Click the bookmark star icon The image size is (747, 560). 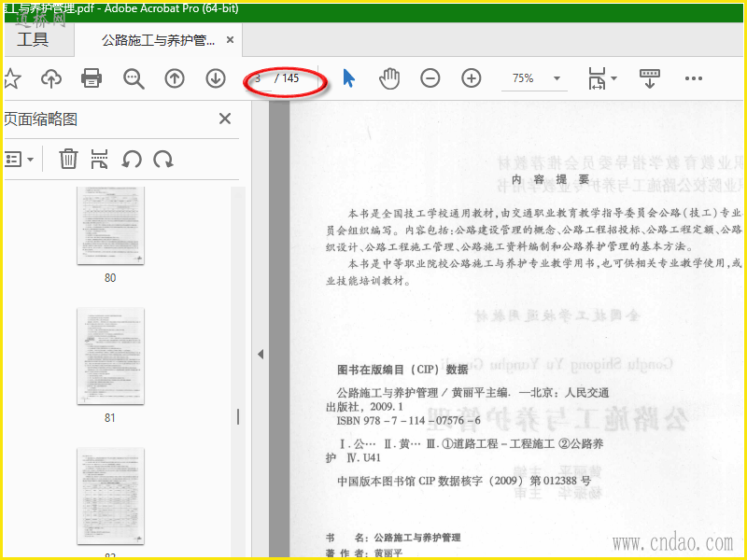(11, 78)
